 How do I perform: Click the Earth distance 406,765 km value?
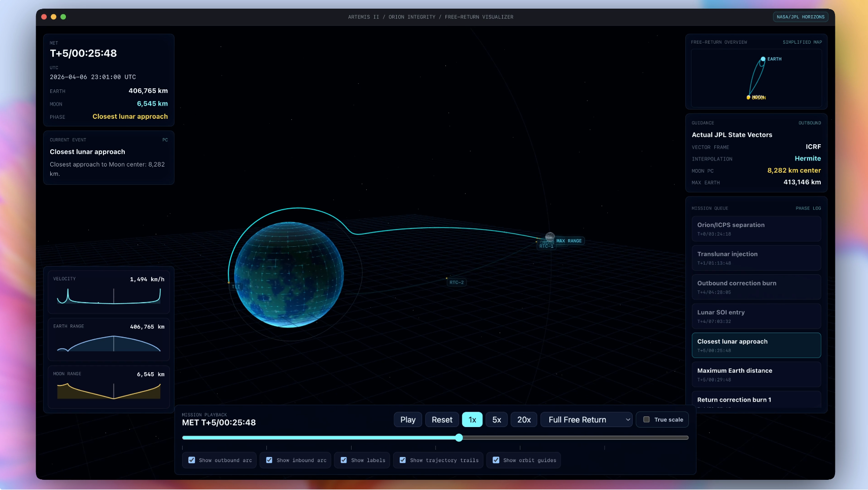[x=148, y=91]
